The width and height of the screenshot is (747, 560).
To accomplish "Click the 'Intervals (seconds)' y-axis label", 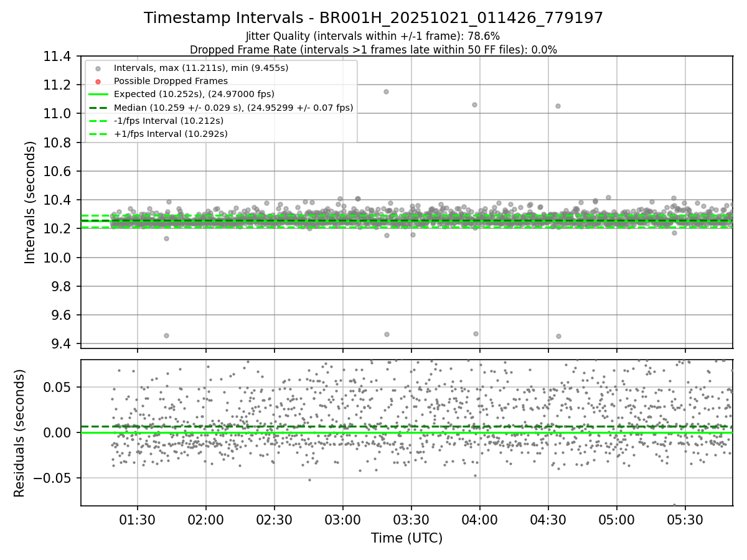I will point(31,202).
